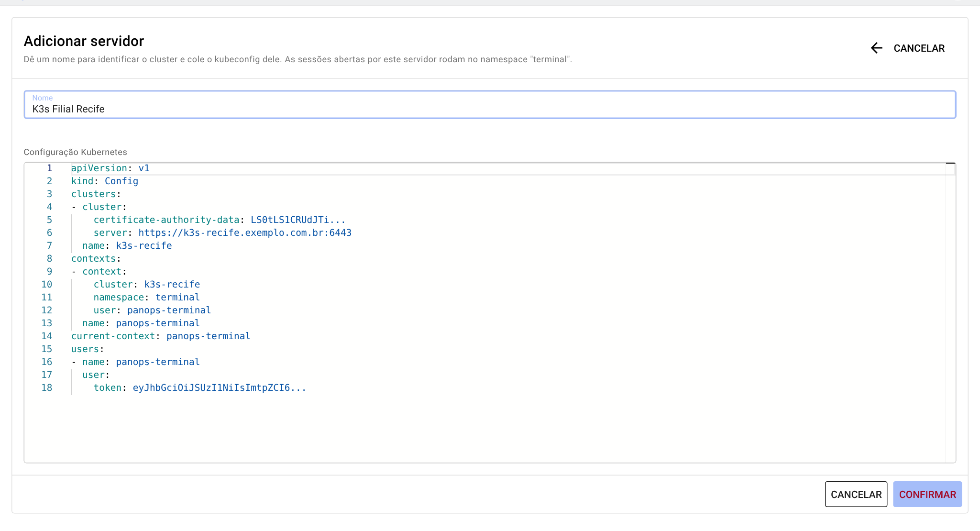Click the bottom CANCELAR button
980x531 pixels.
pos(856,494)
